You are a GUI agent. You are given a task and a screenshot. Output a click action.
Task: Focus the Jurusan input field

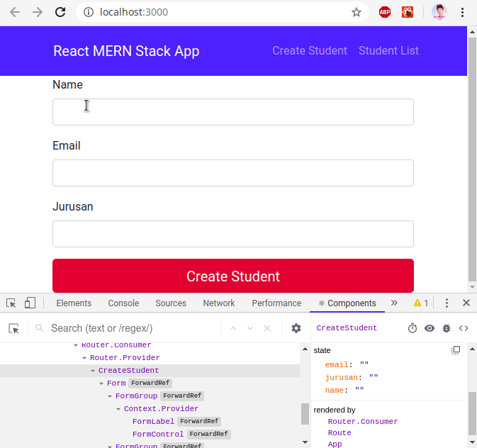[233, 234]
